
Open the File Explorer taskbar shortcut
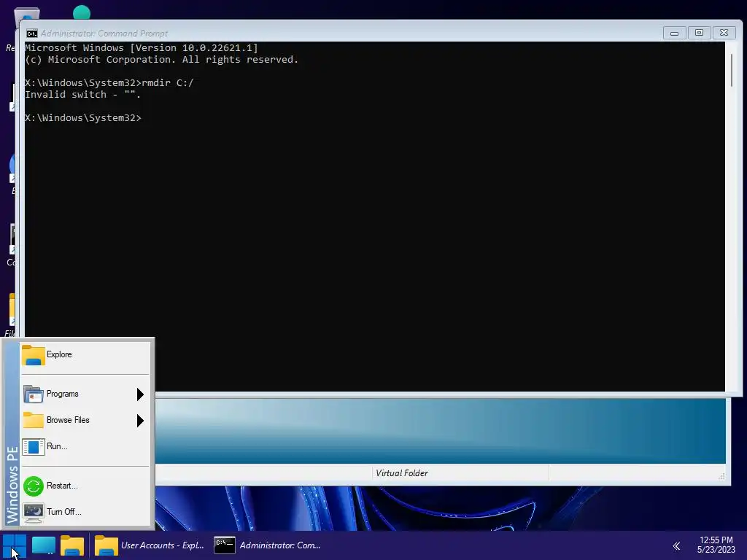[72, 545]
